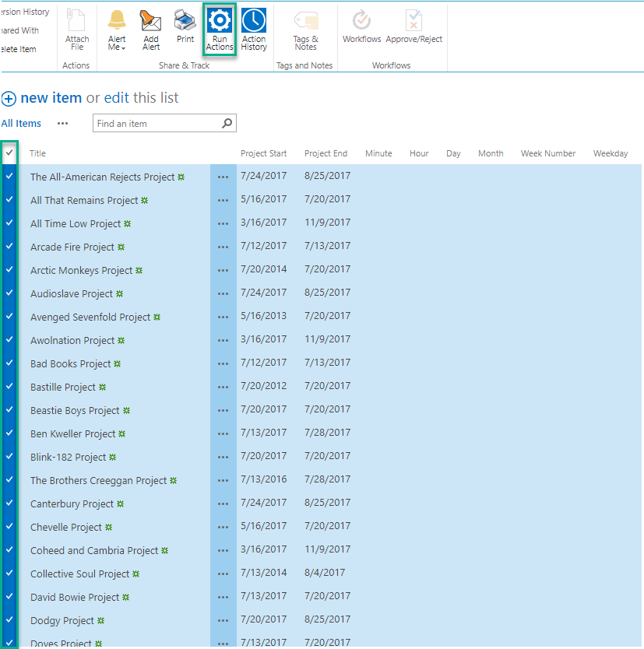Click the Workflows ribbon icon
This screenshot has width=644, height=649.
coord(361,20)
